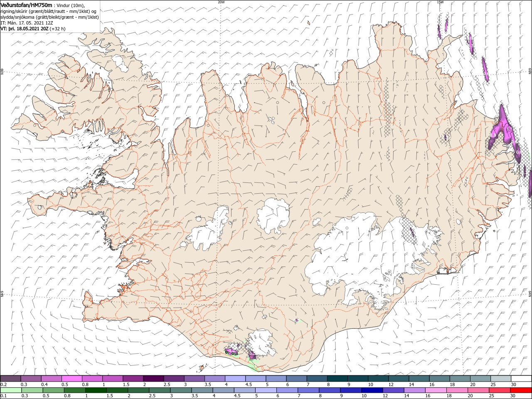The height and width of the screenshot is (399, 532).
Task: Select the 3.5 swatch in the snow scale
Action: point(214,379)
